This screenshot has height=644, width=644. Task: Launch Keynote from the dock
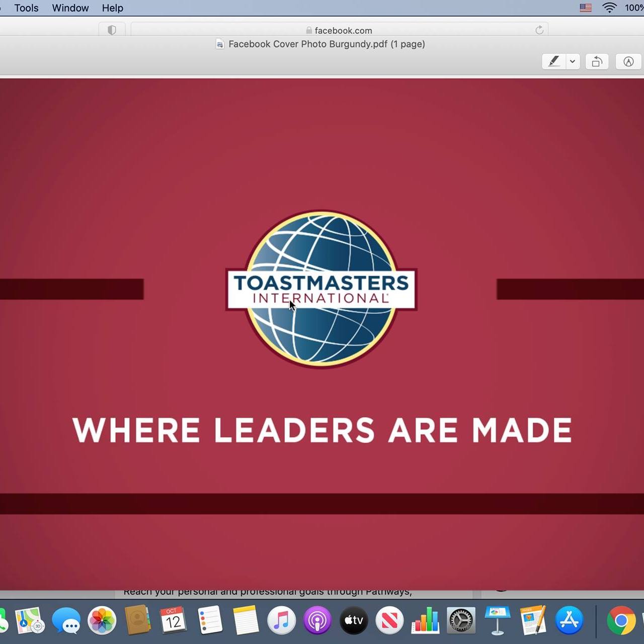tap(497, 620)
